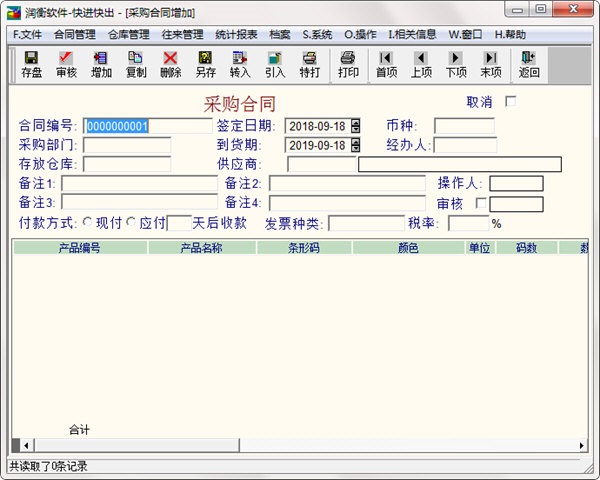600x480 pixels.
Task: Click the 存盘 save icon
Action: [31, 57]
